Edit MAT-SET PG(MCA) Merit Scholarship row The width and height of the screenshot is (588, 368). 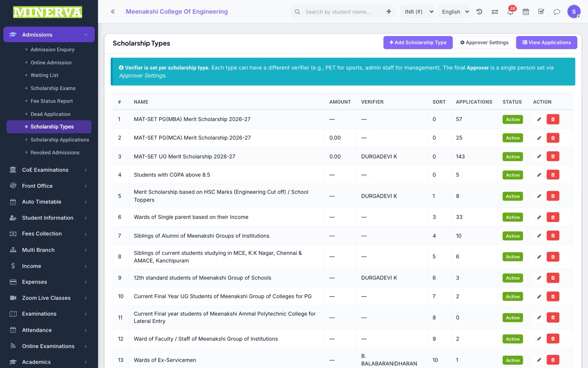(539, 138)
